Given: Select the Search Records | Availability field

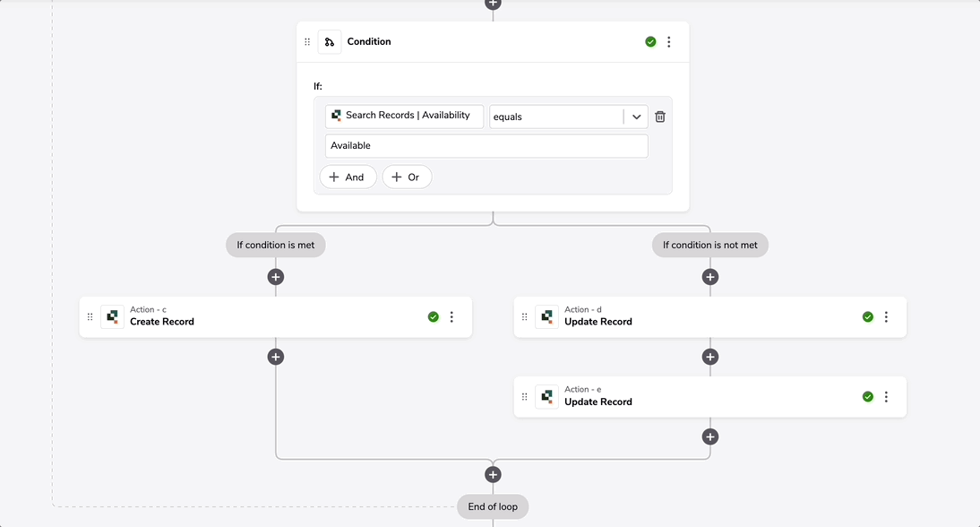Looking at the screenshot, I should (404, 117).
